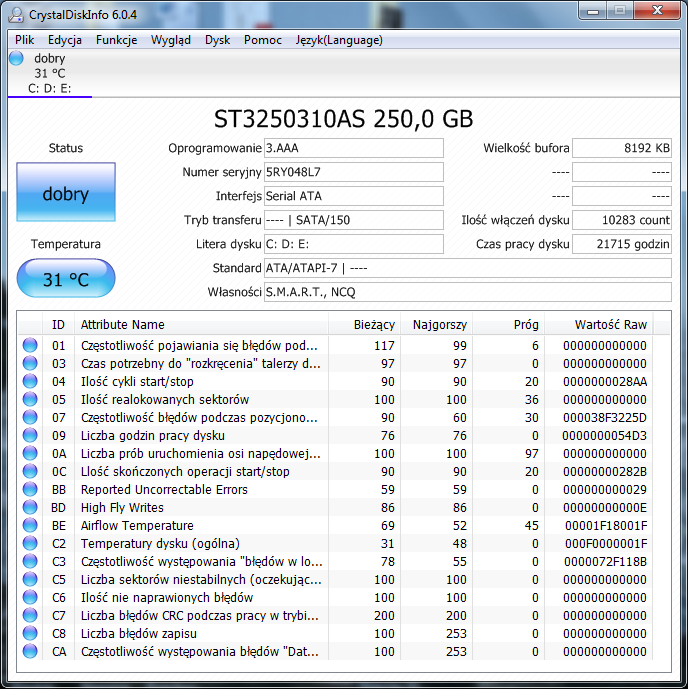This screenshot has width=688, height=689.
Task: Click the Standard field ATA/ATAPI-7
Action: click(467, 268)
